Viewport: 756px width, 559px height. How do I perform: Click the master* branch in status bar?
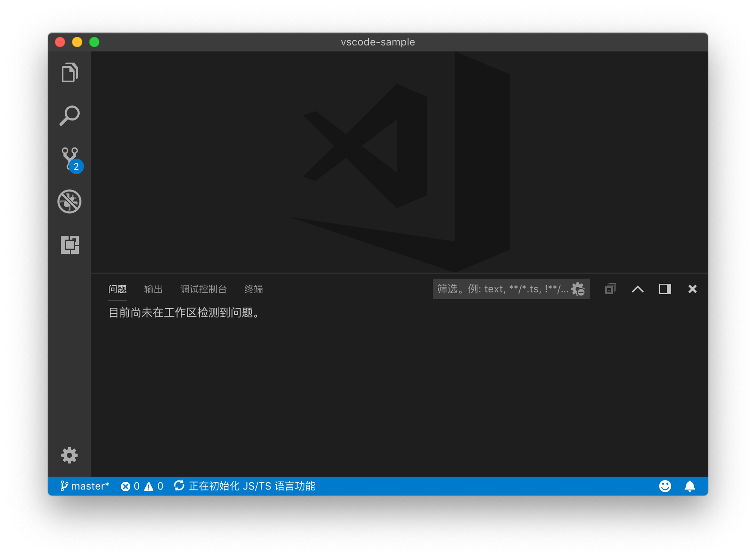pyautogui.click(x=85, y=486)
